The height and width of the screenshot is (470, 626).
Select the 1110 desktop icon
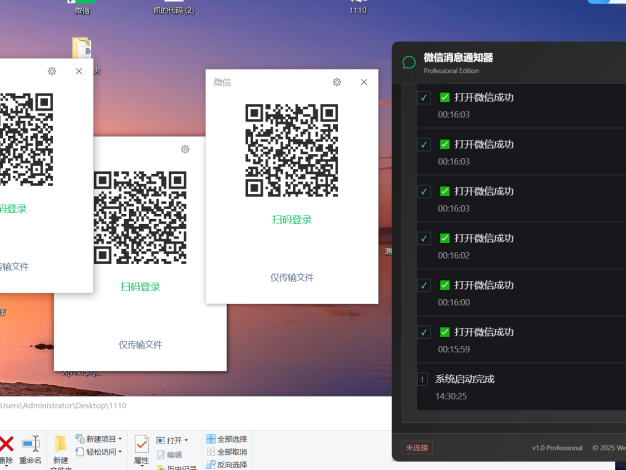tap(358, 7)
